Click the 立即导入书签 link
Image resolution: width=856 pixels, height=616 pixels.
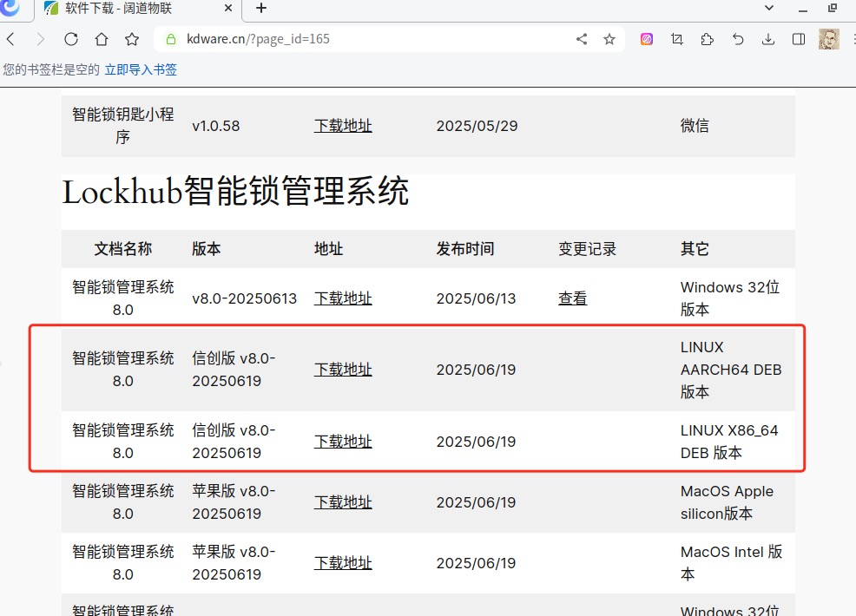coord(141,69)
